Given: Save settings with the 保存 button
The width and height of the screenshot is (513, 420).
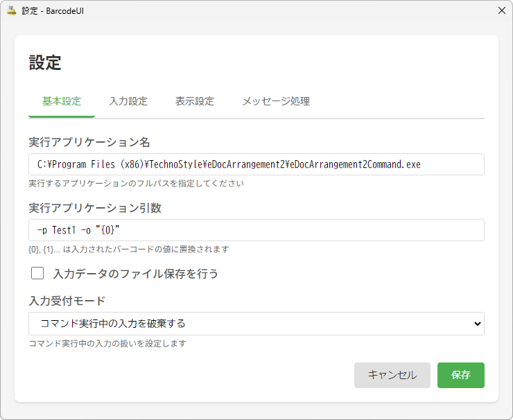Looking at the screenshot, I should coord(460,375).
